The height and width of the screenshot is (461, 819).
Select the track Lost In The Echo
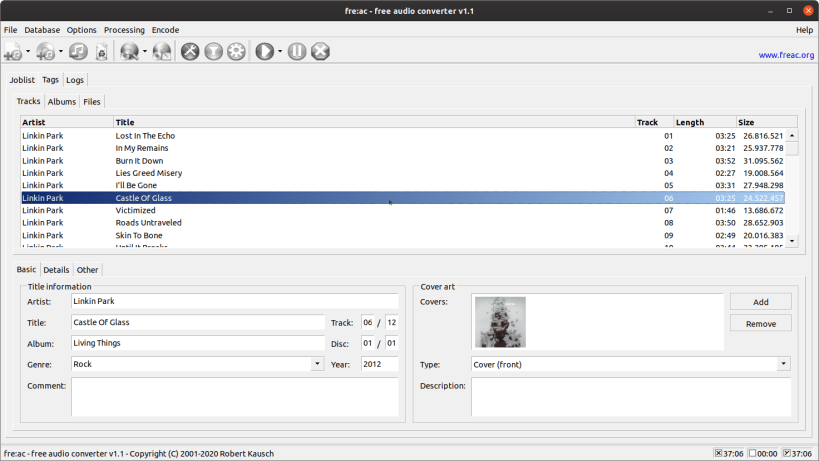pos(403,136)
